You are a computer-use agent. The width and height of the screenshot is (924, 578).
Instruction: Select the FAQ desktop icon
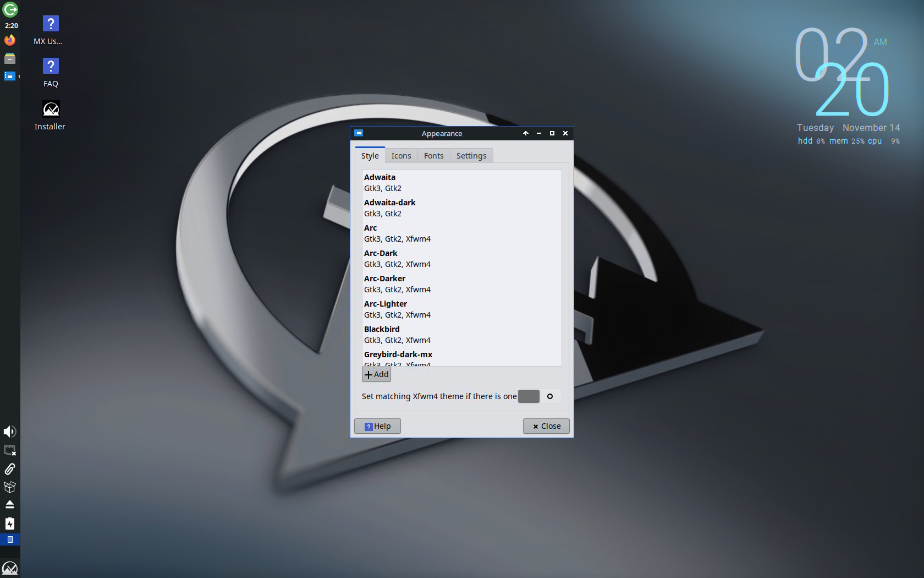point(51,73)
